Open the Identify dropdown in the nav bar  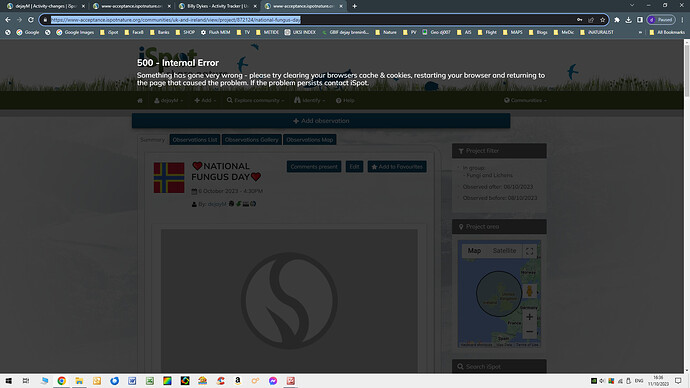[x=309, y=100]
